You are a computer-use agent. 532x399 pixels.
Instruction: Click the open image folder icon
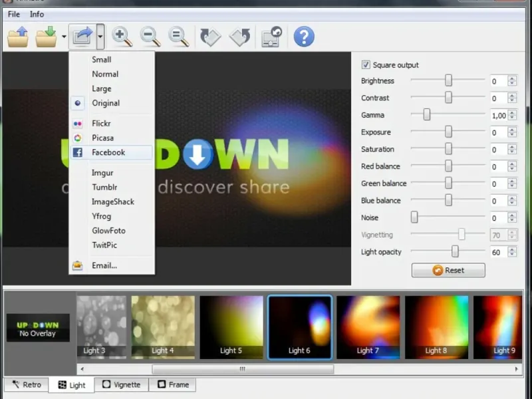click(x=18, y=37)
